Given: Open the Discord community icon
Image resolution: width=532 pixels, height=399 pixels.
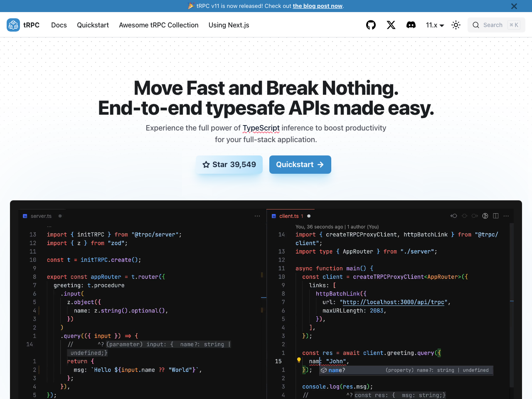Looking at the screenshot, I should [411, 25].
